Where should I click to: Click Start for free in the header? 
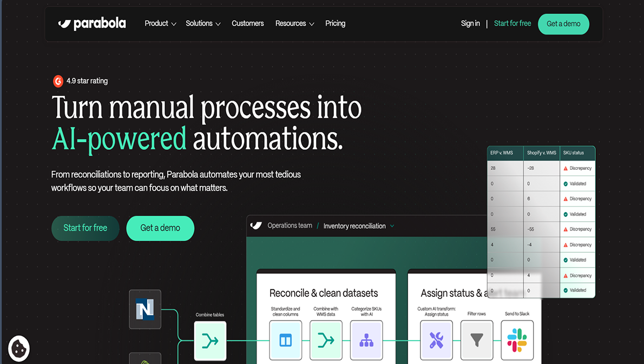point(512,23)
